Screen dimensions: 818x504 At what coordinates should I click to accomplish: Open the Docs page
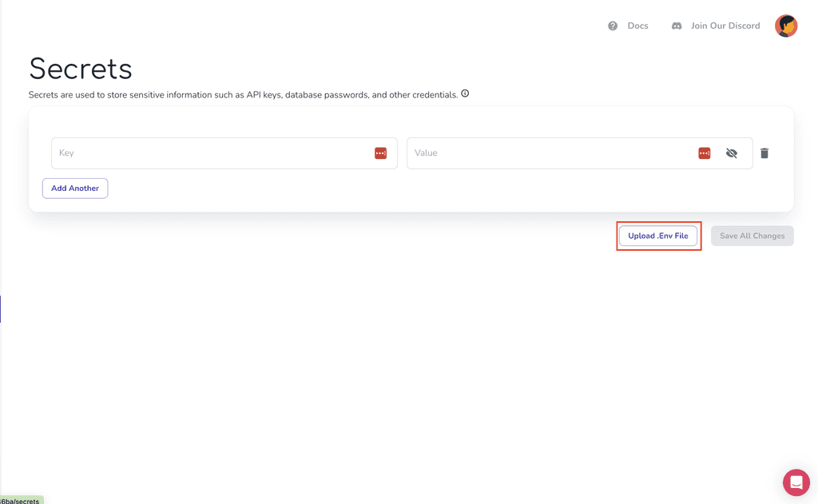[x=638, y=26]
